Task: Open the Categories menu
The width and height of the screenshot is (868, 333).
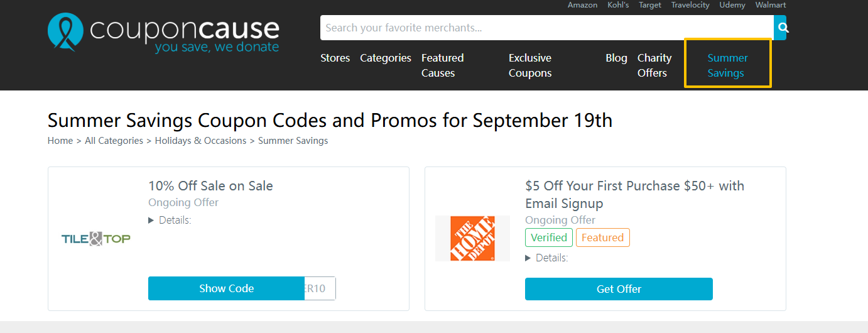Action: [386, 58]
